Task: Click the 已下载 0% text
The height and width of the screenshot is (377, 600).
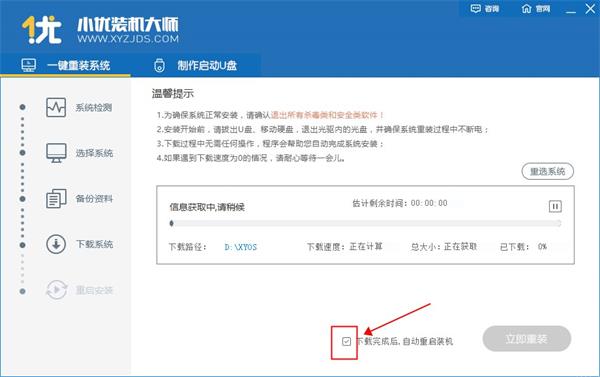Action: coord(523,246)
